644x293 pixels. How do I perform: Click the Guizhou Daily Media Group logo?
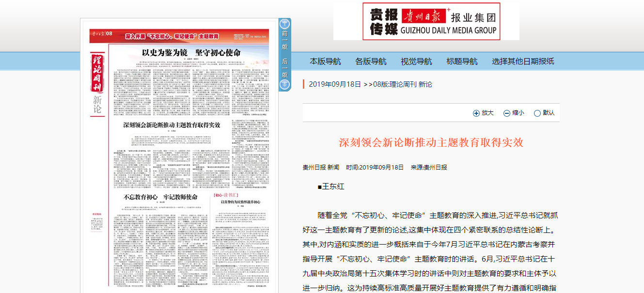[431, 22]
